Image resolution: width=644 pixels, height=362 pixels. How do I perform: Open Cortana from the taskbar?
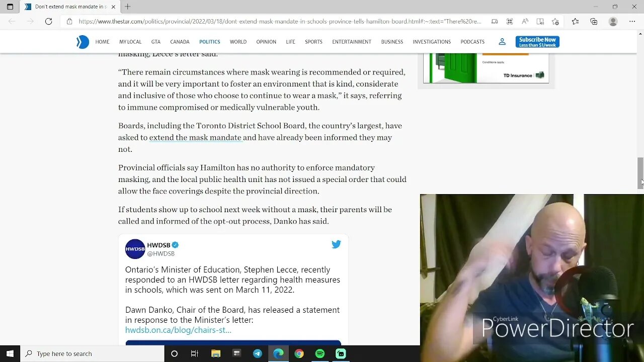click(174, 353)
